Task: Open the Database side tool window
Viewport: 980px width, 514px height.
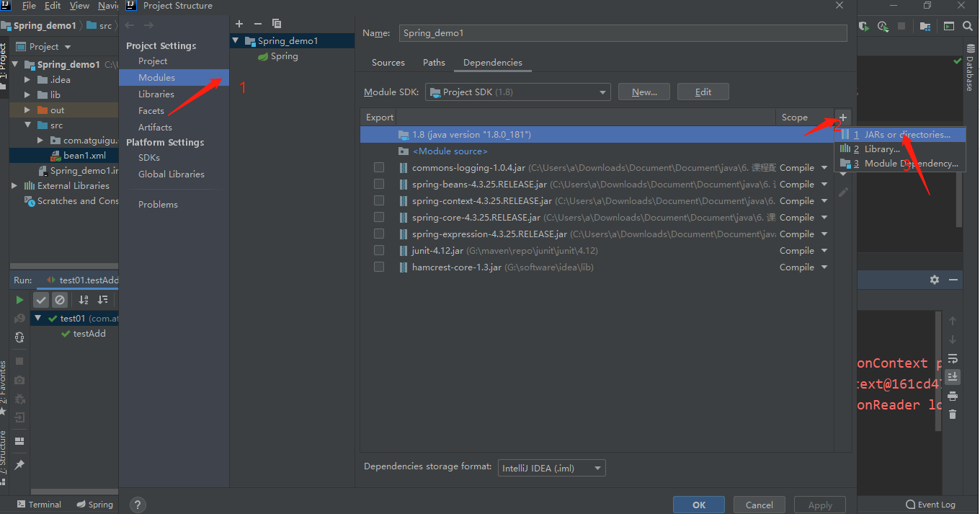Action: [x=969, y=68]
